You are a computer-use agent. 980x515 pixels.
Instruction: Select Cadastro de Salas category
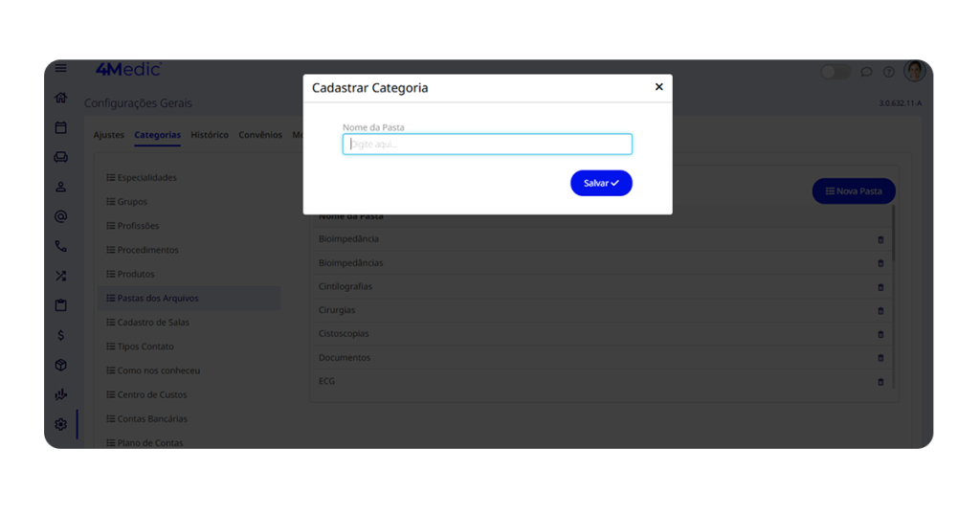click(x=153, y=323)
